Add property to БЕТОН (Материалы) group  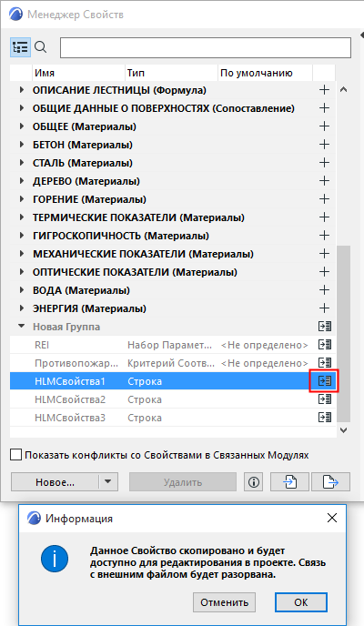324,144
